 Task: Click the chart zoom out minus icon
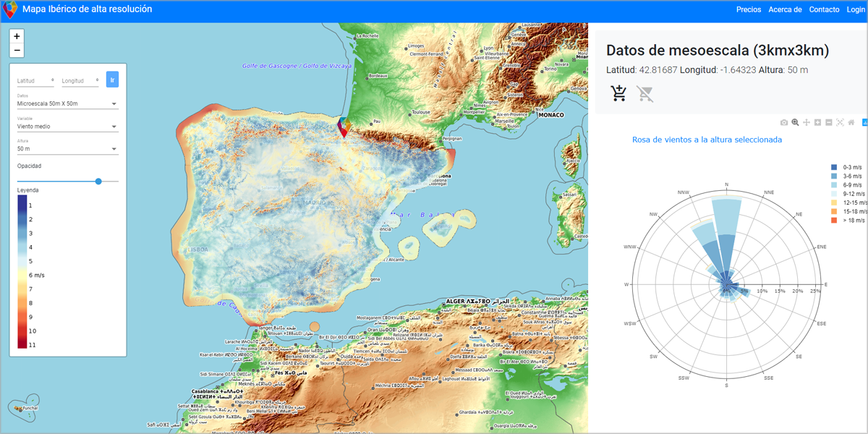click(x=829, y=123)
